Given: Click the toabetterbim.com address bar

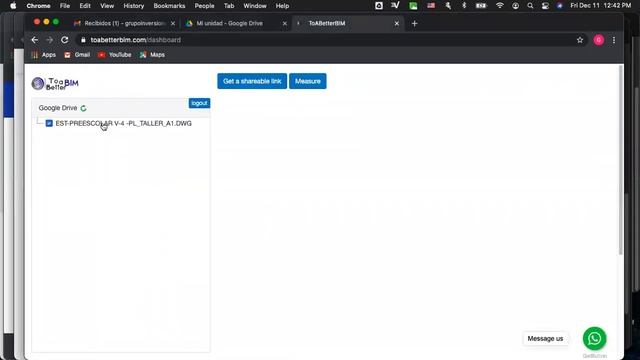Looking at the screenshot, I should (327, 40).
